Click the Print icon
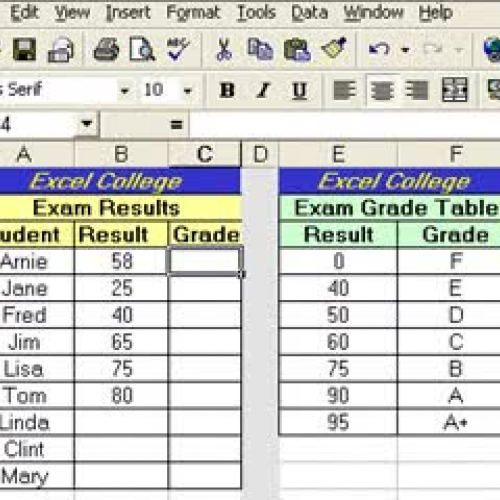 pos(106,49)
